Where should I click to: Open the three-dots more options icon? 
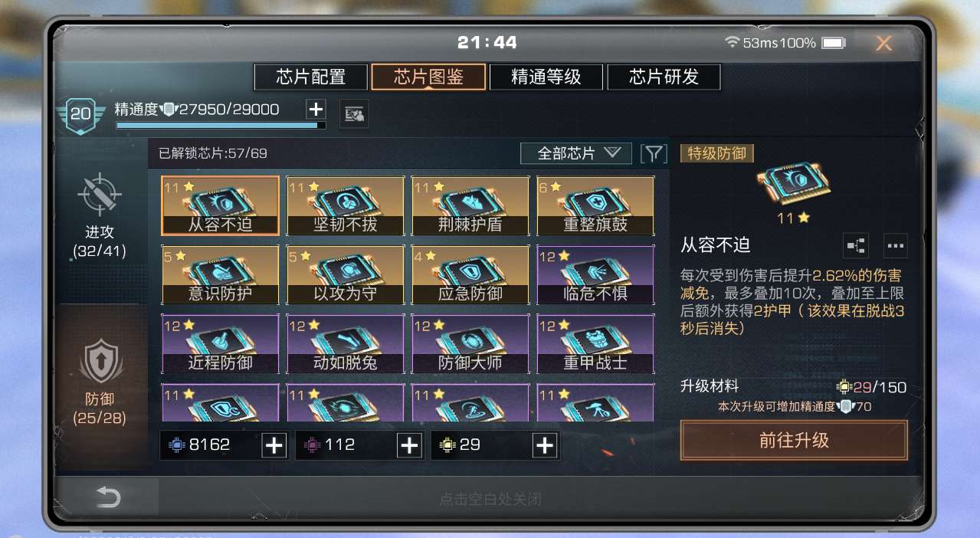point(896,246)
